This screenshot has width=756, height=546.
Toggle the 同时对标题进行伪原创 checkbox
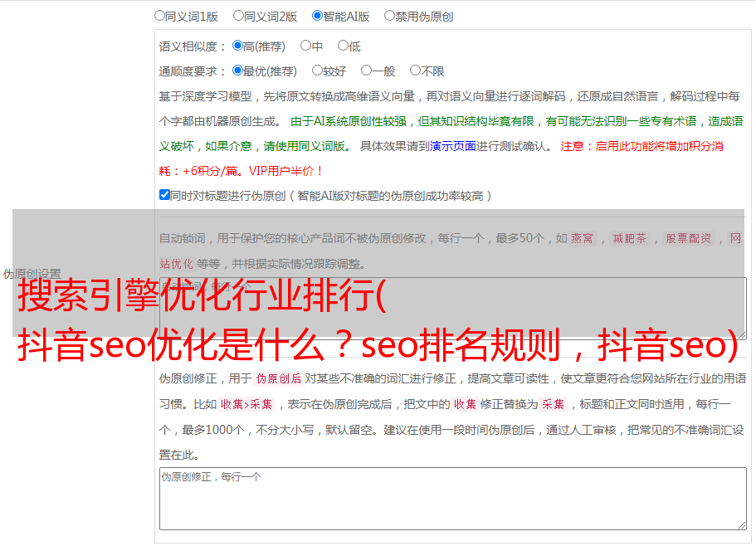click(164, 195)
